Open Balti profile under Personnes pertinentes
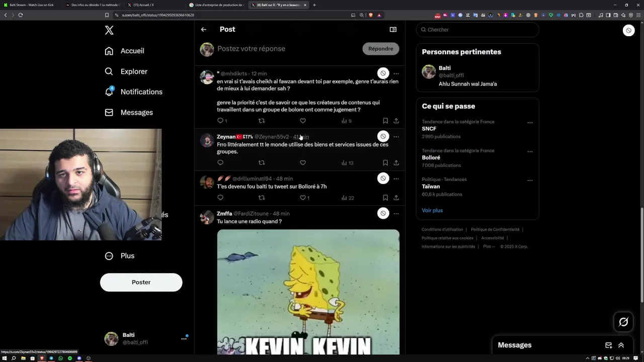Viewport: 644px width, 362px height. click(477, 75)
